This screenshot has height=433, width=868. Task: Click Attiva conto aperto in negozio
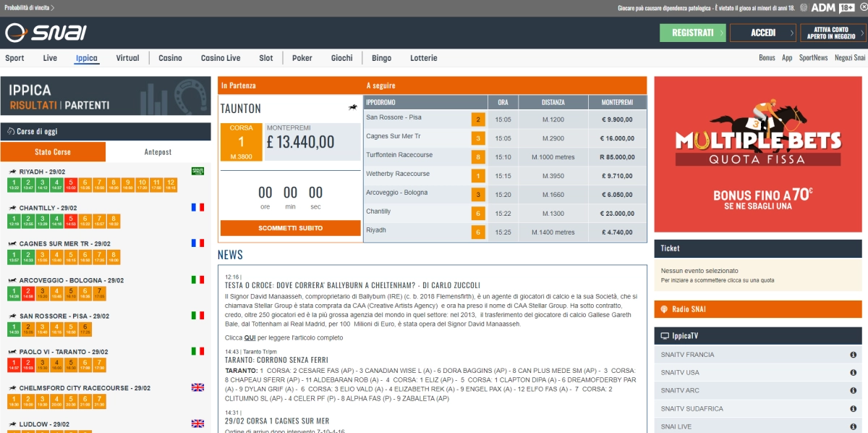pyautogui.click(x=832, y=33)
